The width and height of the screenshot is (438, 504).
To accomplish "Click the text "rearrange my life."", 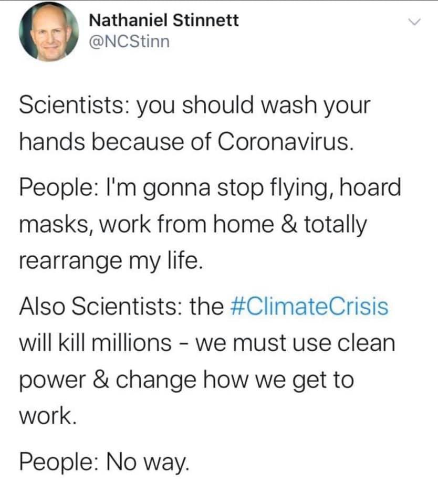I will pyautogui.click(x=111, y=259).
